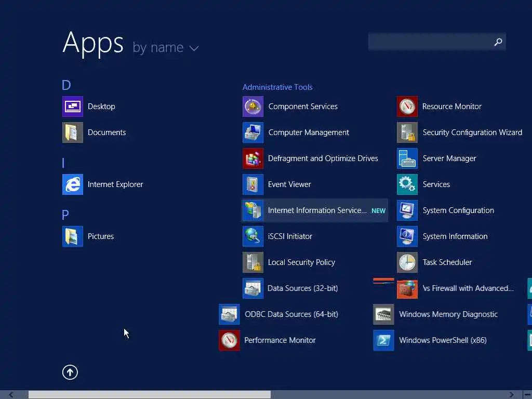Expand the 'by name' sort dropdown
The height and width of the screenshot is (399, 532).
click(x=166, y=48)
